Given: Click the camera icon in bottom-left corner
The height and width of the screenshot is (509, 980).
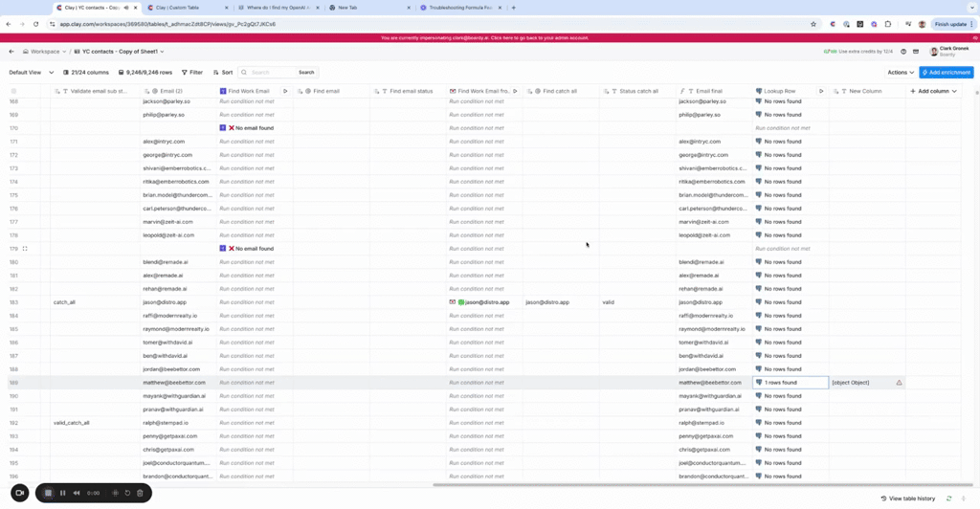Looking at the screenshot, I should tap(19, 493).
